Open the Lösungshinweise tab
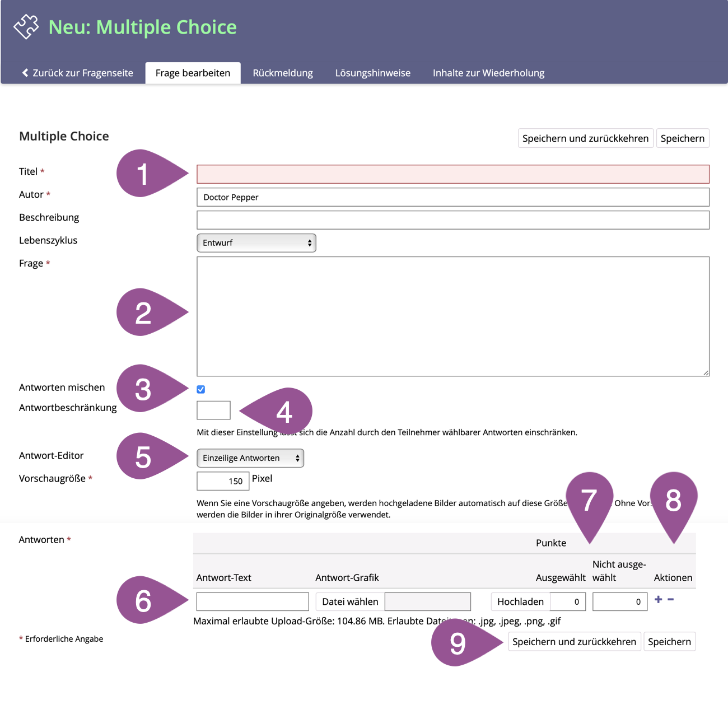 pos(372,73)
